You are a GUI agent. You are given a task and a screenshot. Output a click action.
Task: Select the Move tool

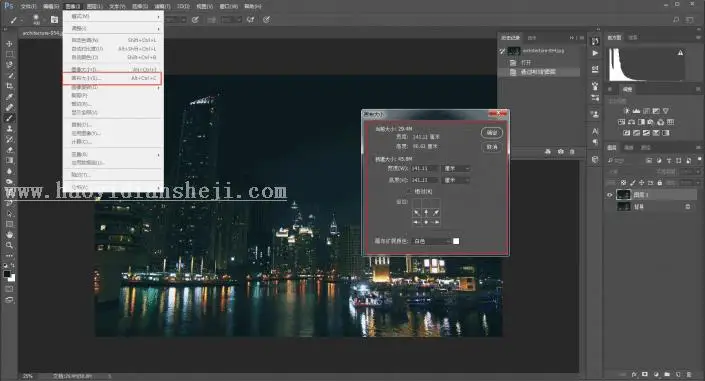[x=9, y=44]
